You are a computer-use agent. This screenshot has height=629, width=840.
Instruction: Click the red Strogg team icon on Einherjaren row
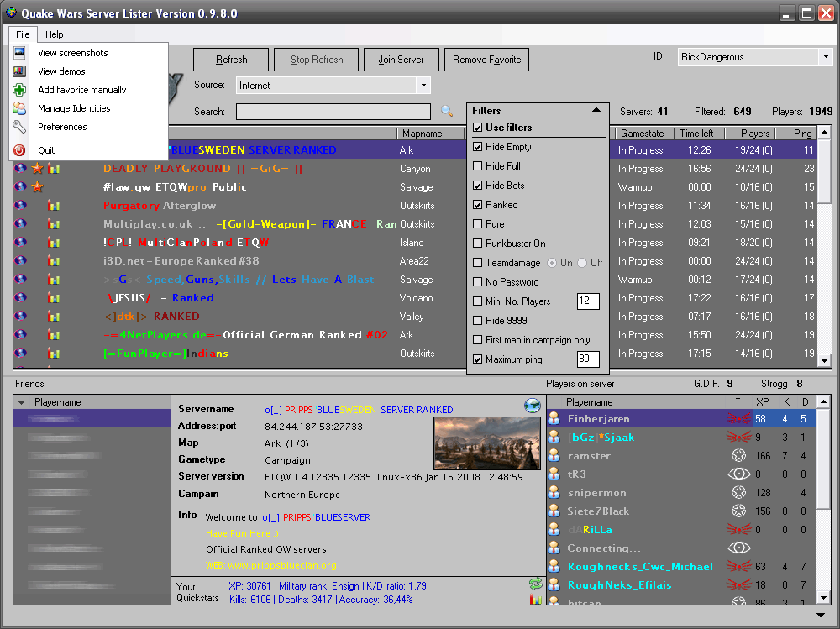[x=738, y=419]
